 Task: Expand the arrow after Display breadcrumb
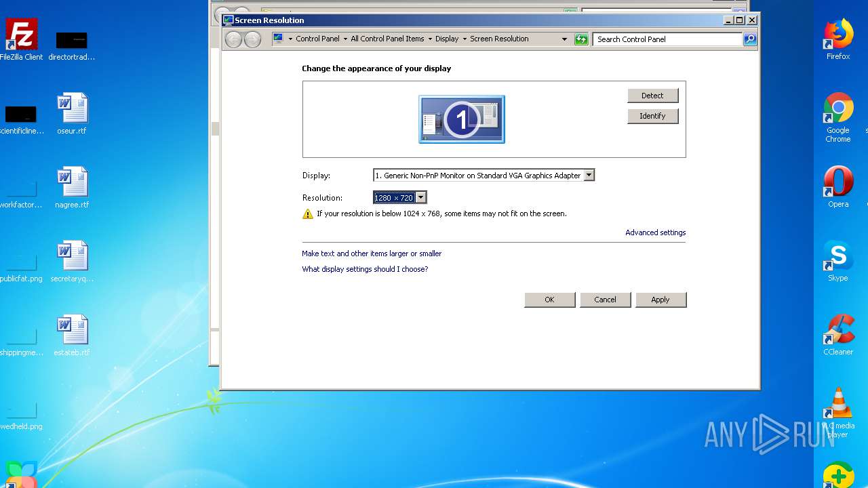[465, 39]
